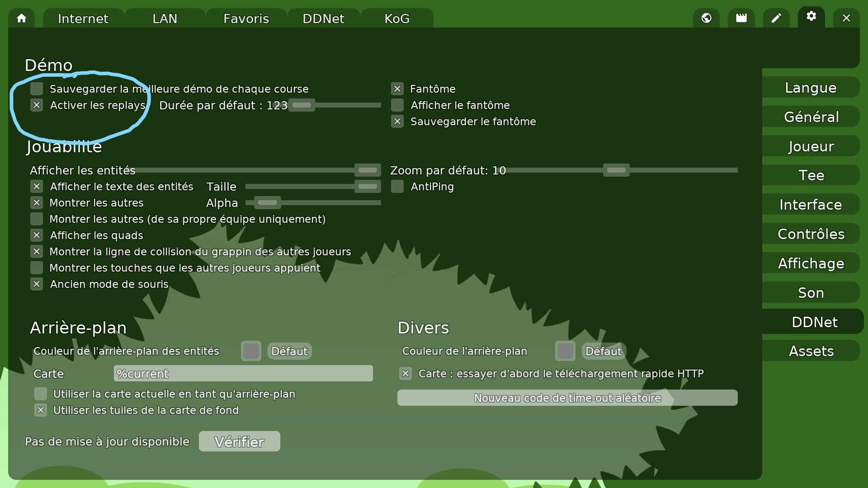Switch to the Internet tab
Viewport: 868px width, 488px height.
click(x=83, y=19)
